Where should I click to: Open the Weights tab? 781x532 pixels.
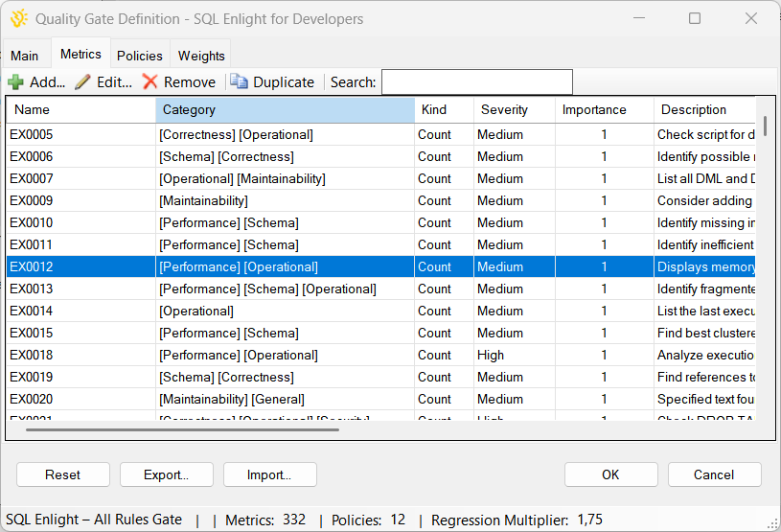click(x=201, y=56)
